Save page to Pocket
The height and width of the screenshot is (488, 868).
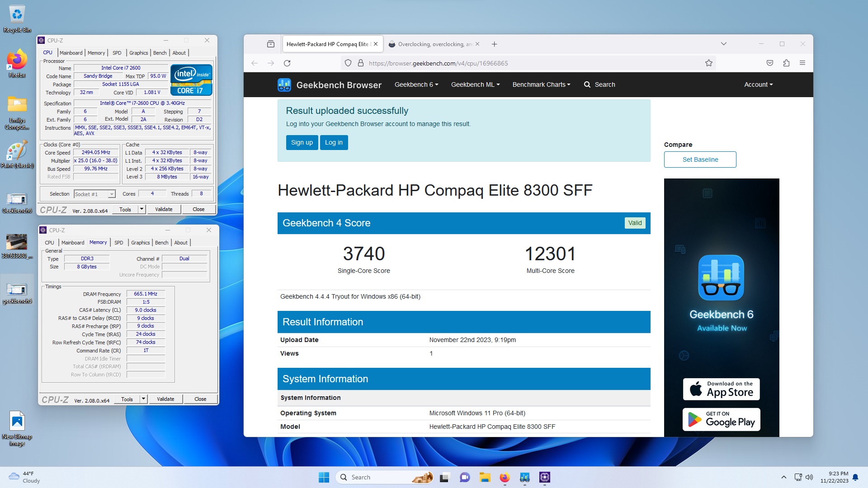pos(770,63)
